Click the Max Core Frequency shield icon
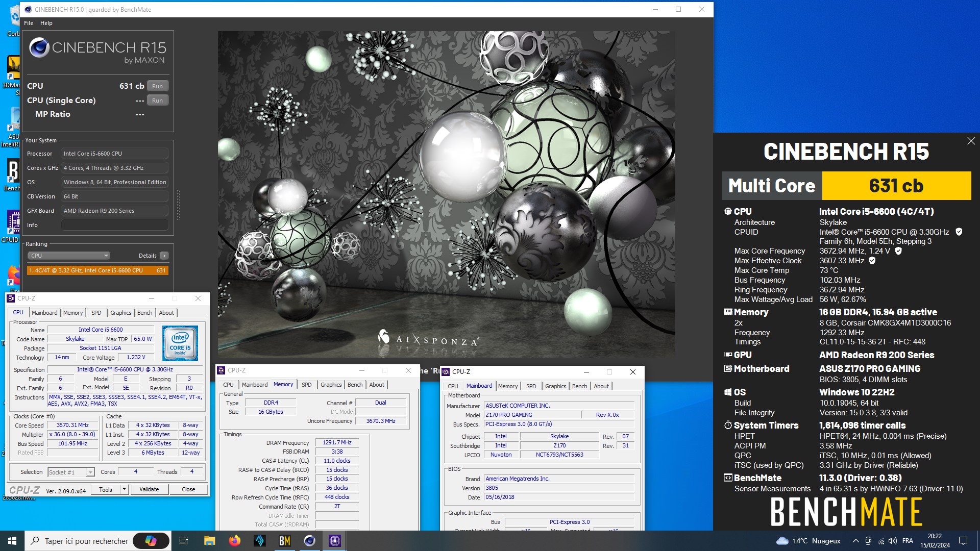980x551 pixels. tap(898, 251)
